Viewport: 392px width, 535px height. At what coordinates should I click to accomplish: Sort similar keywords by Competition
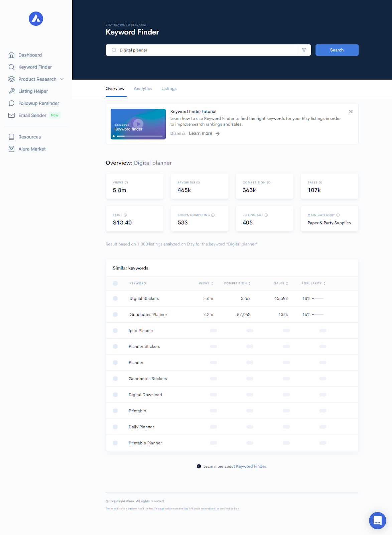(x=237, y=284)
